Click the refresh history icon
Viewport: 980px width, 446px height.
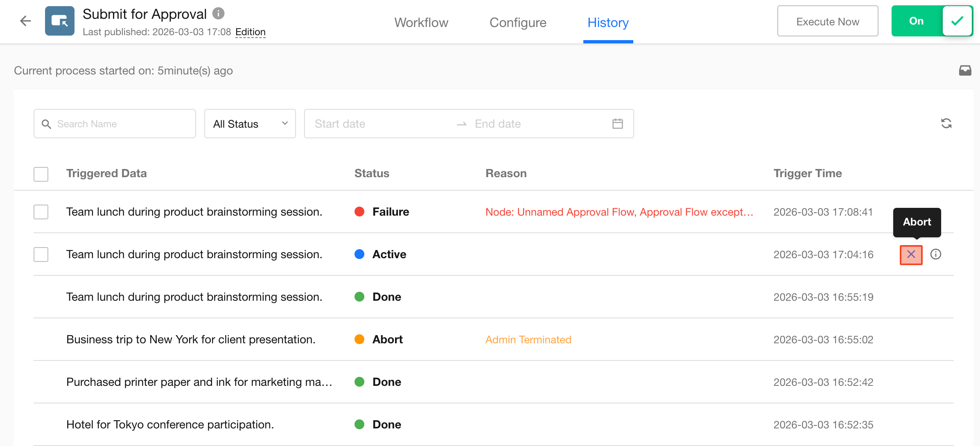click(x=946, y=123)
